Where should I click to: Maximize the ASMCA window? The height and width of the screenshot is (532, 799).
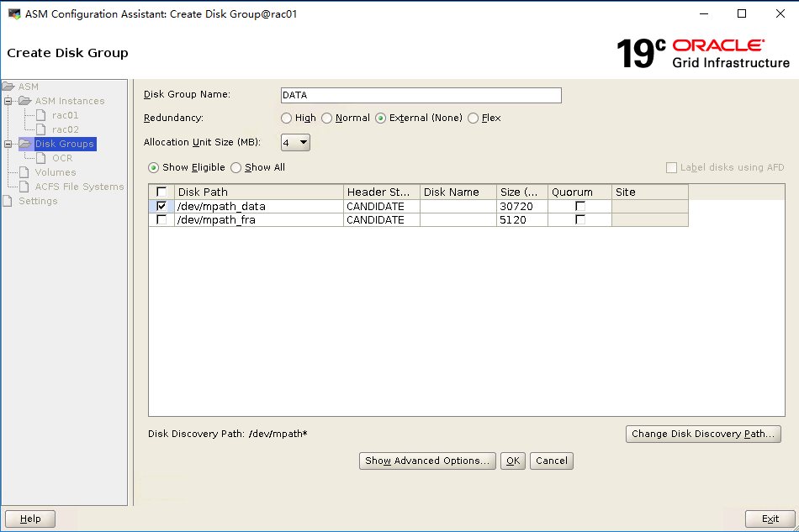[742, 13]
